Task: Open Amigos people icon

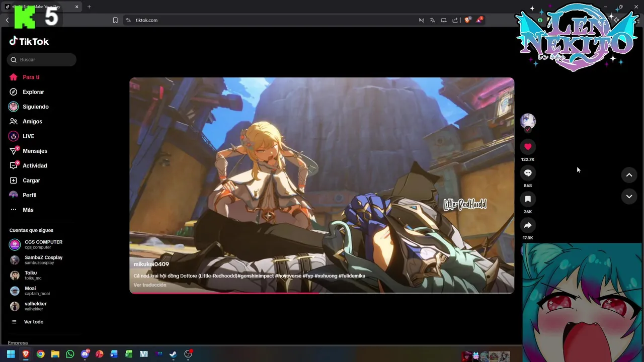Action: [x=14, y=122]
